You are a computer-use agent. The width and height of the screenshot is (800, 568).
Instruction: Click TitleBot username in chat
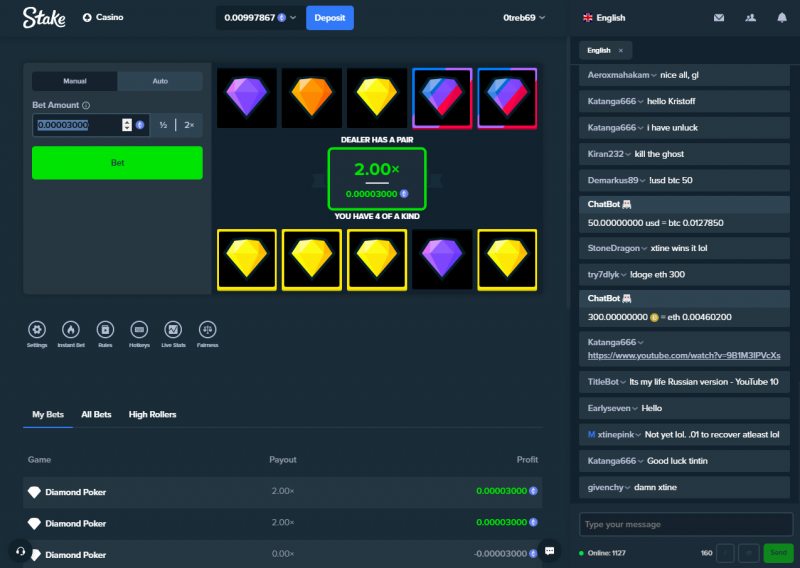[603, 382]
